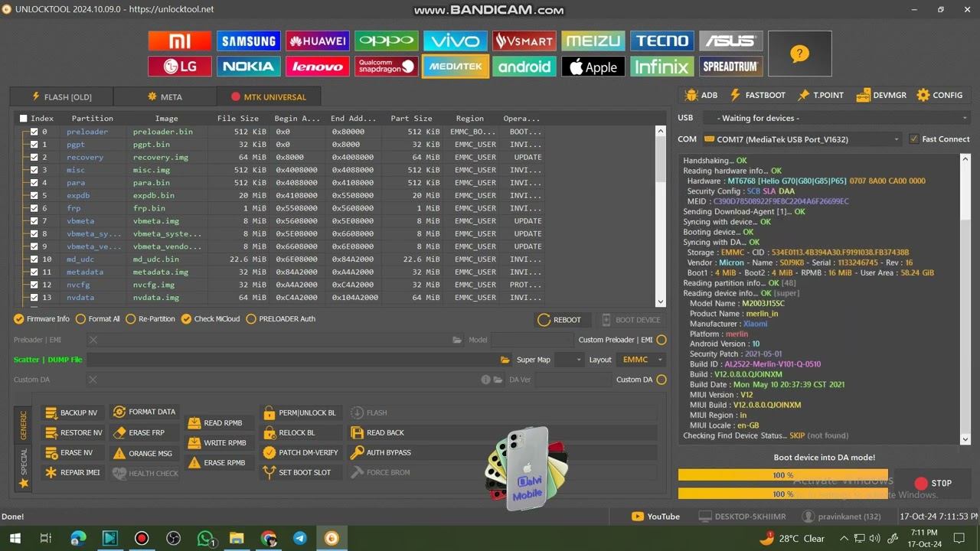Click the FORMAT DATA button
980x551 pixels.
pyautogui.click(x=145, y=412)
